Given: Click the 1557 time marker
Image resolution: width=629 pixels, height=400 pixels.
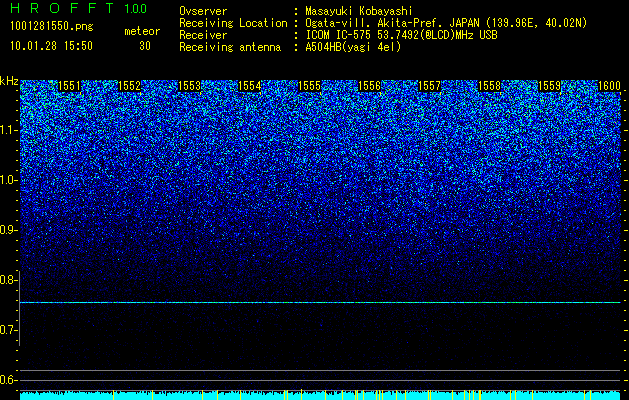Looking at the screenshot, I should click(430, 86).
